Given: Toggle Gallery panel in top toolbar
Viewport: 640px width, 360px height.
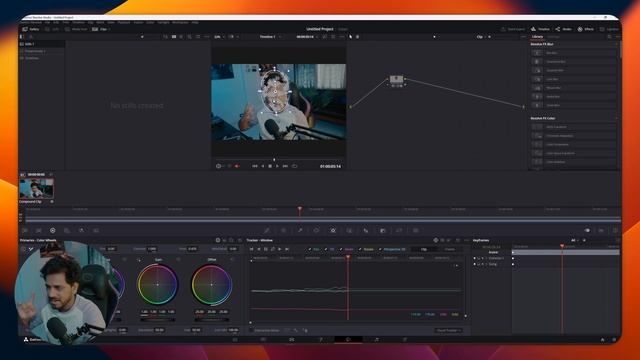Looking at the screenshot, I should 31,29.
